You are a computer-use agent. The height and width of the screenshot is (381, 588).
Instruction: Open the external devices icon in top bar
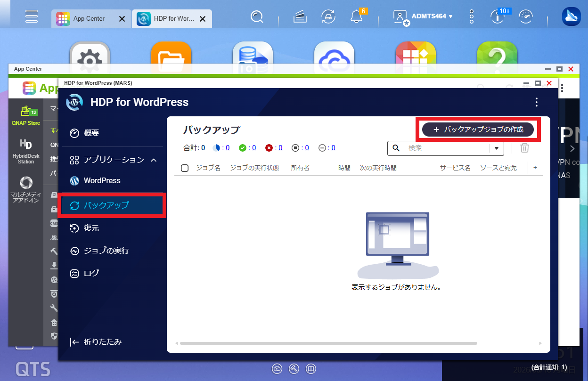328,17
